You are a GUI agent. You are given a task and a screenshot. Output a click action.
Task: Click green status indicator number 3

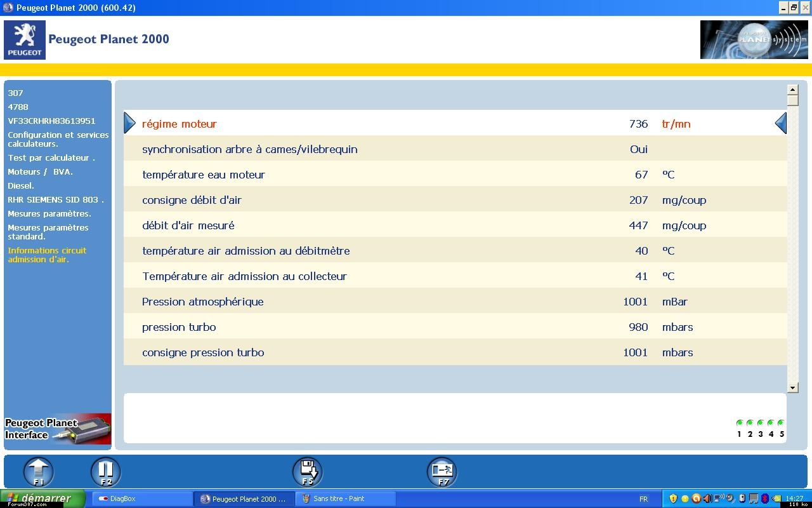coord(760,423)
